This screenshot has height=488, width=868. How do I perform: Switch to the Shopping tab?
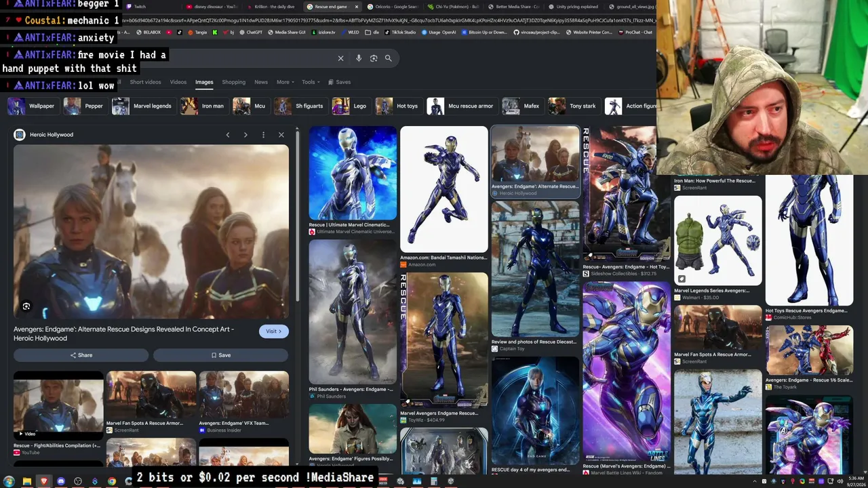(233, 82)
